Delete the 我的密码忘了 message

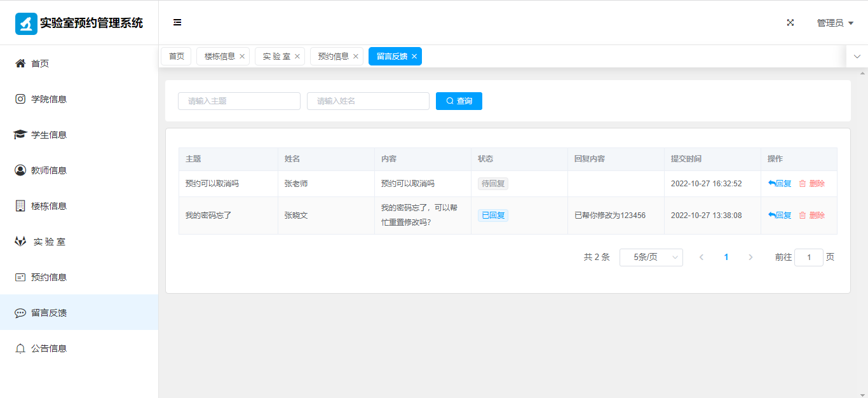(811, 216)
